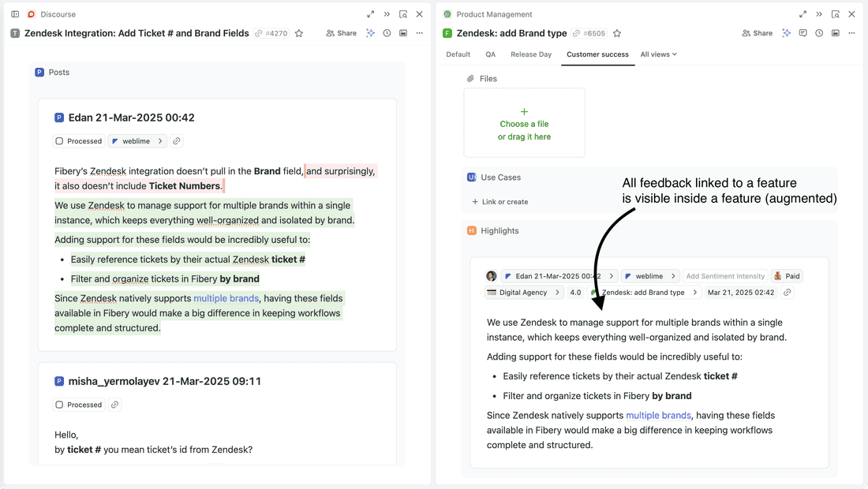Viewport: 868px width, 489px height.
Task: Click the search-in-panel icon on the Discourse header
Action: 404,14
